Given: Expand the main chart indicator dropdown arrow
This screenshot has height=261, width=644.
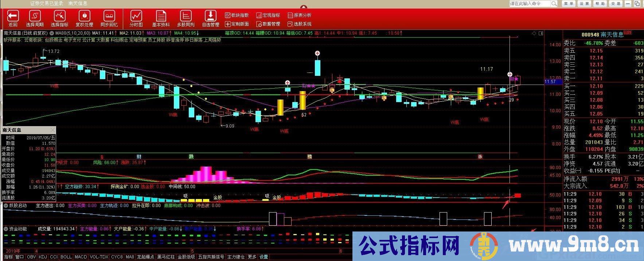Looking at the screenshot, I should pyautogui.click(x=52, y=33).
